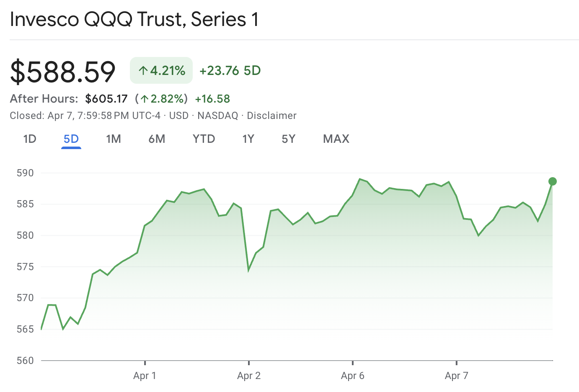Click the $588.59 price display
Image resolution: width=579 pixels, height=392 pixels.
click(x=63, y=70)
